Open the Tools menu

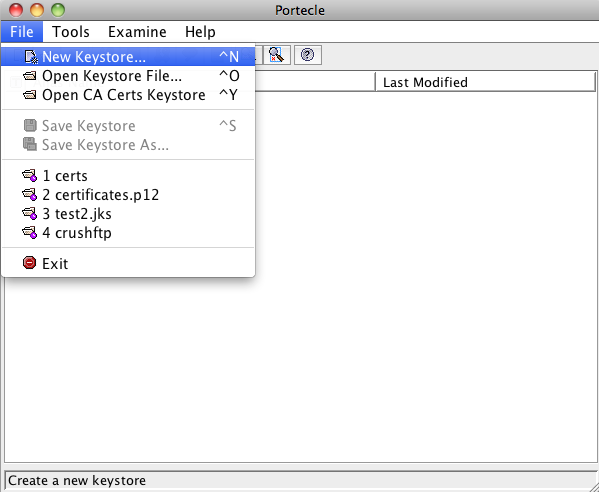(71, 32)
